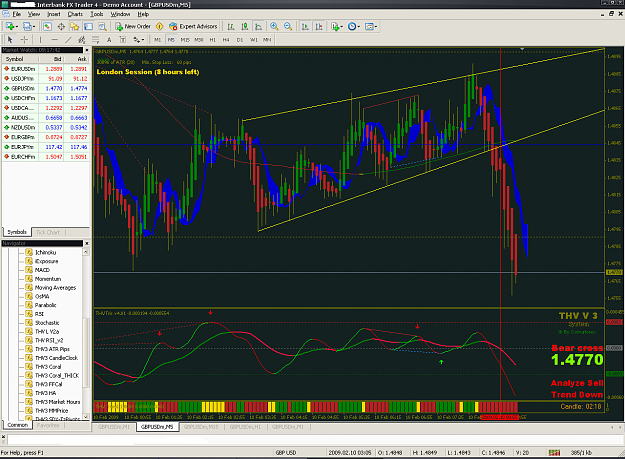Toggle the Expert Advisors button
The image size is (625, 459).
193,27
